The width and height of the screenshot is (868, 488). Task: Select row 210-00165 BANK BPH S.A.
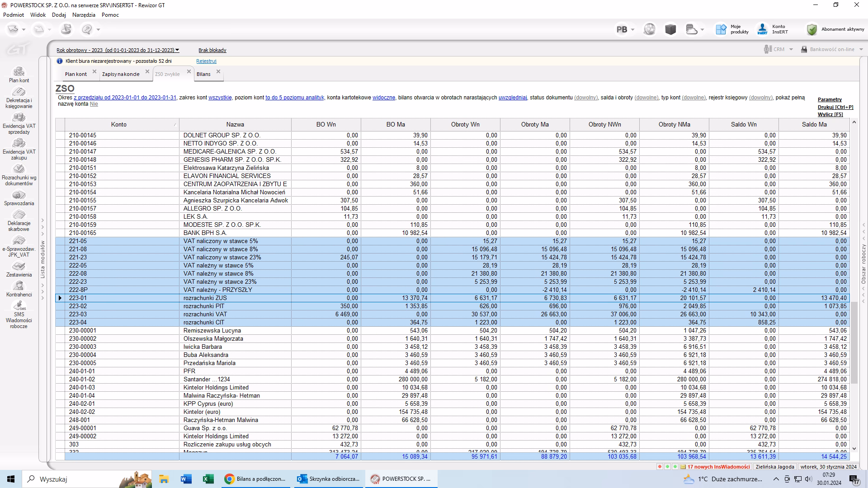click(452, 233)
